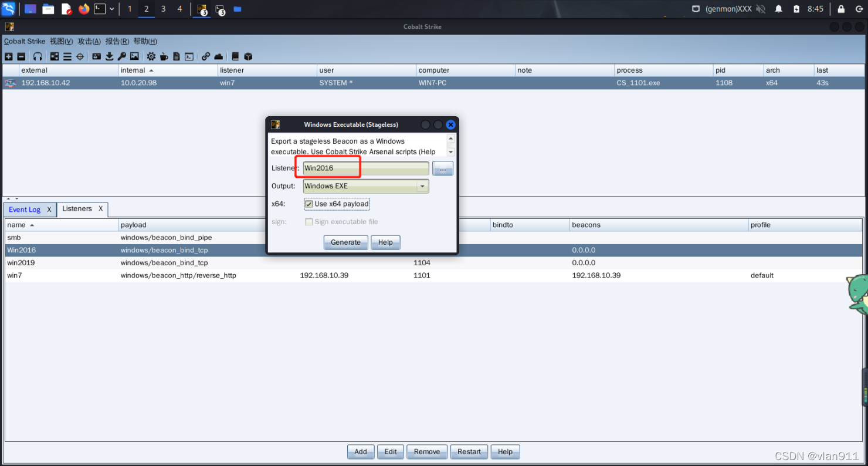
Task: Switch to pivot graph view icon
Action: tap(55, 56)
